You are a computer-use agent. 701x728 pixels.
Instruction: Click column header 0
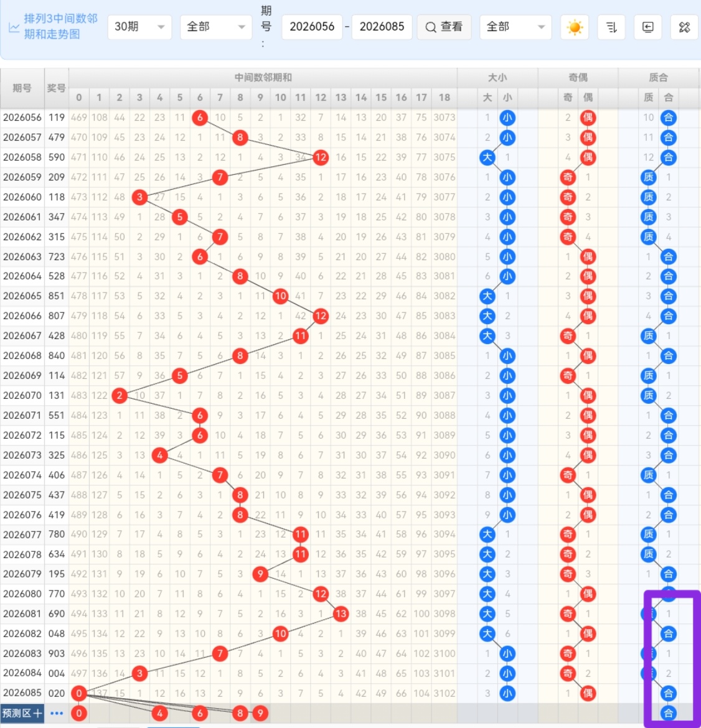point(79,98)
